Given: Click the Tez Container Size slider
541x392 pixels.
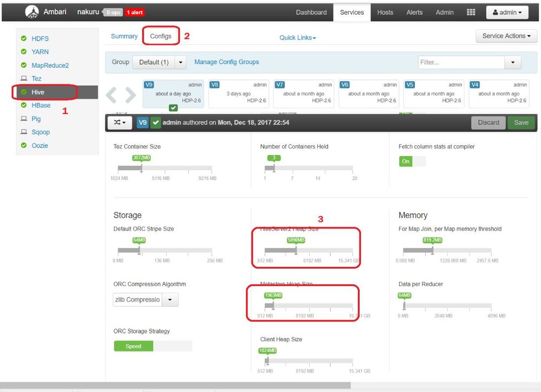Looking at the screenshot, I should tap(165, 168).
